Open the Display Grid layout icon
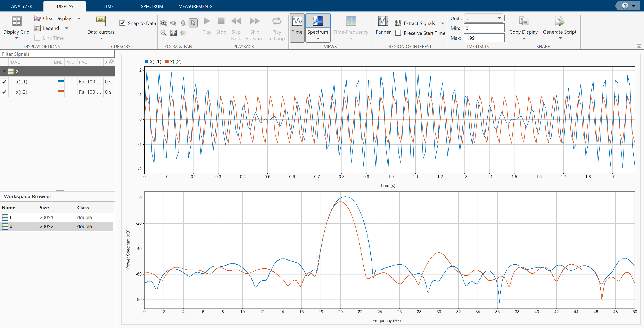Image resolution: width=644 pixels, height=328 pixels. coord(17,21)
